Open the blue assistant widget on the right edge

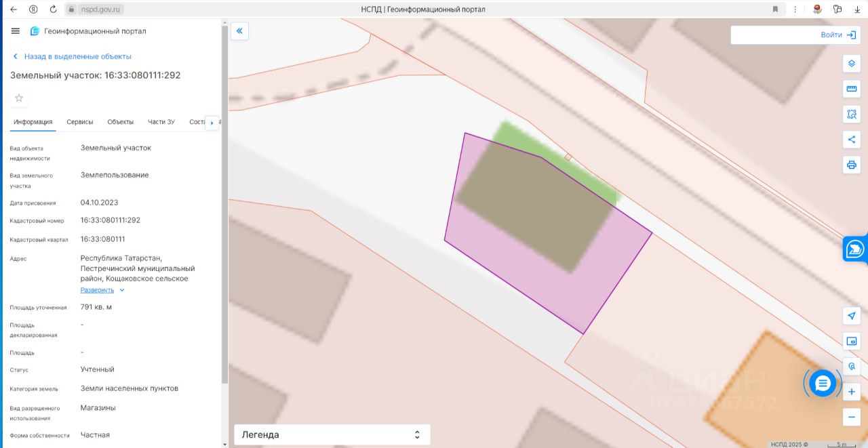855,249
